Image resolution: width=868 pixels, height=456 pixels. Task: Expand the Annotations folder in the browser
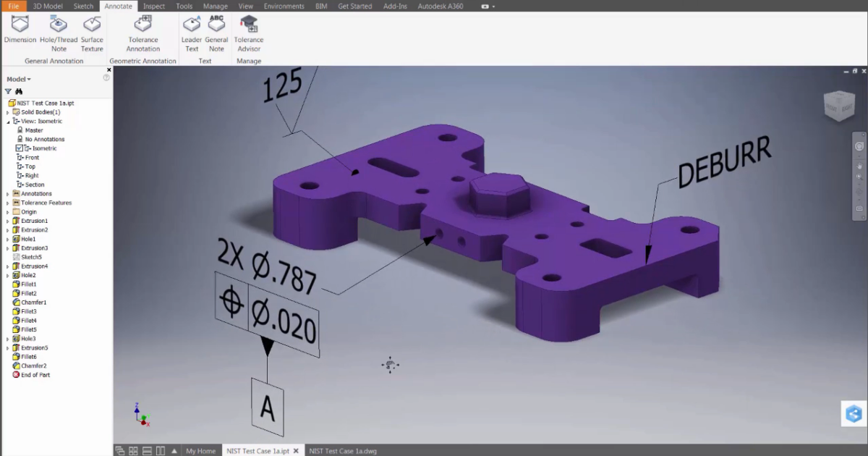point(6,193)
